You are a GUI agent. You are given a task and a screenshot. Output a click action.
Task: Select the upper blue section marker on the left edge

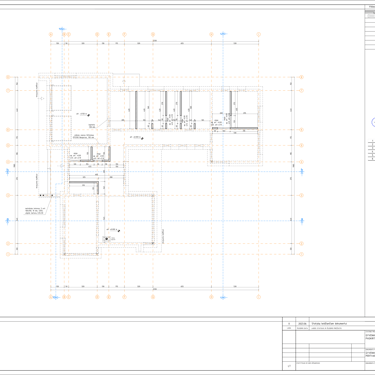pos(8,171)
